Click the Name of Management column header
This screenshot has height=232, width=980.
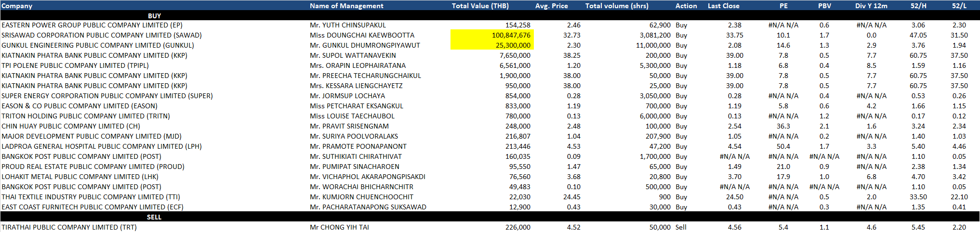tap(346, 6)
